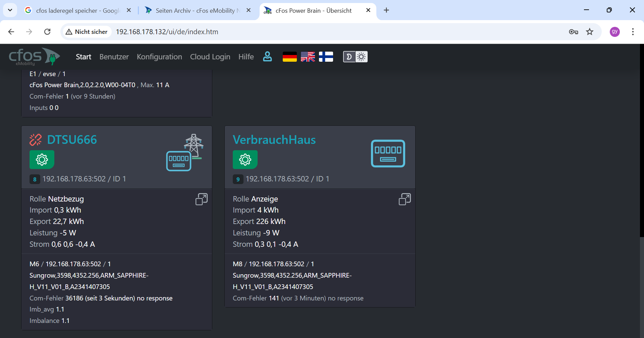This screenshot has height=338, width=644.
Task: Open Chrome three-dot menu
Action: click(633, 32)
